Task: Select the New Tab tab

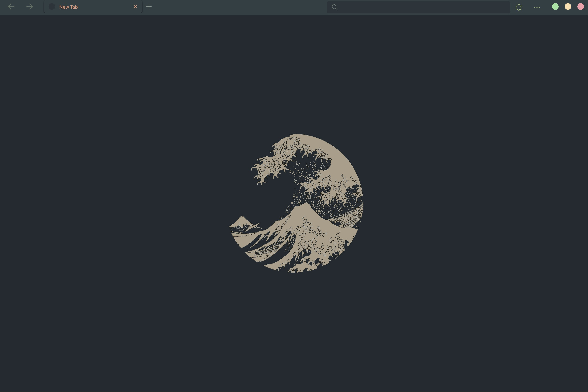Action: pyautogui.click(x=93, y=7)
